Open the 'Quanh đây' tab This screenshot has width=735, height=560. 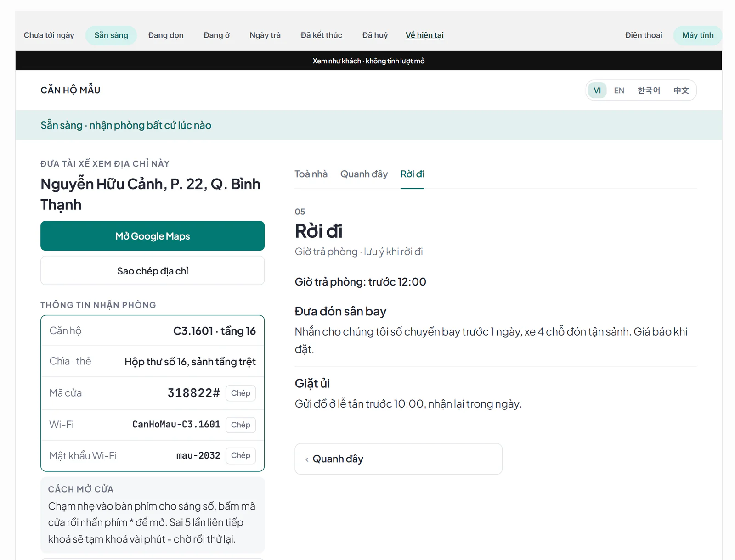[364, 174]
